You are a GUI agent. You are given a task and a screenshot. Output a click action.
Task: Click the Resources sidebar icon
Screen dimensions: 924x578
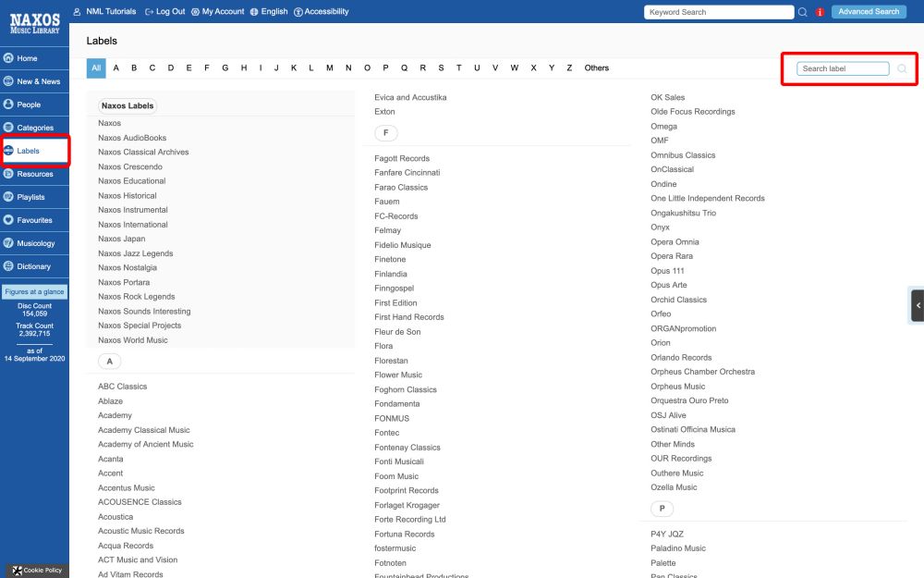click(x=8, y=174)
